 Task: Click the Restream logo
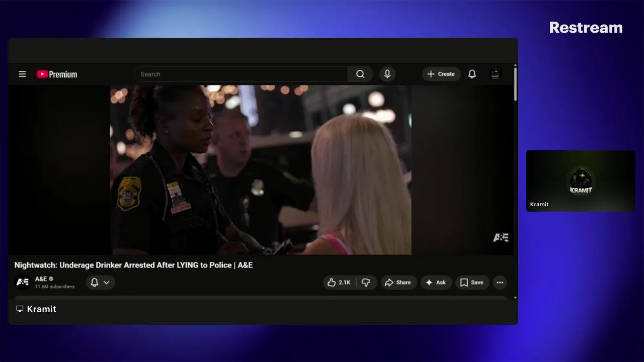586,28
